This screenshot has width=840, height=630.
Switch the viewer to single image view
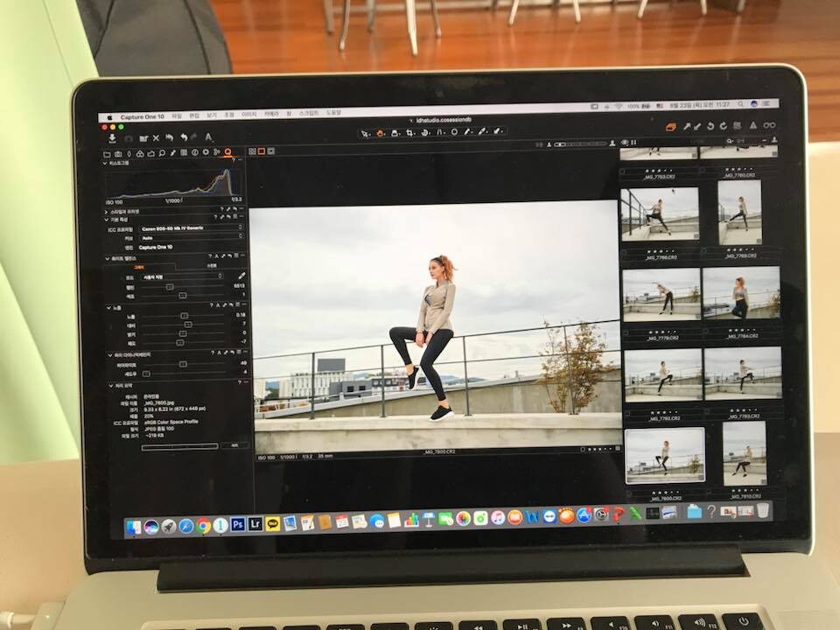[x=262, y=151]
